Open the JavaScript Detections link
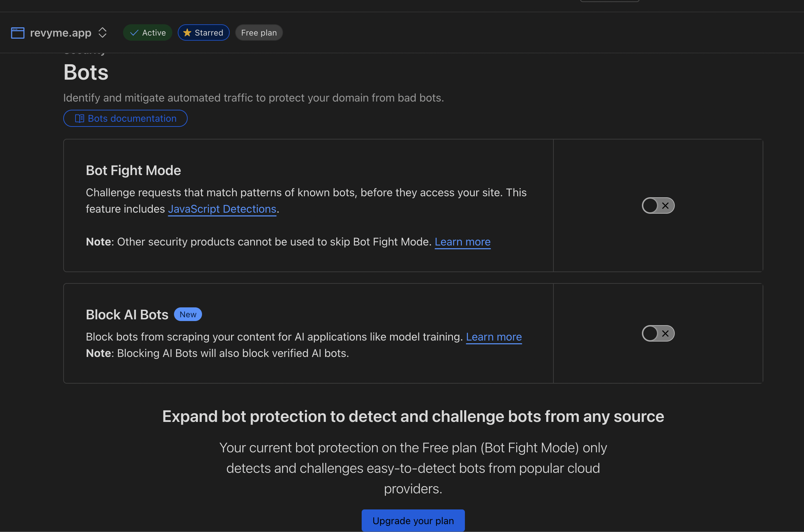 [222, 209]
